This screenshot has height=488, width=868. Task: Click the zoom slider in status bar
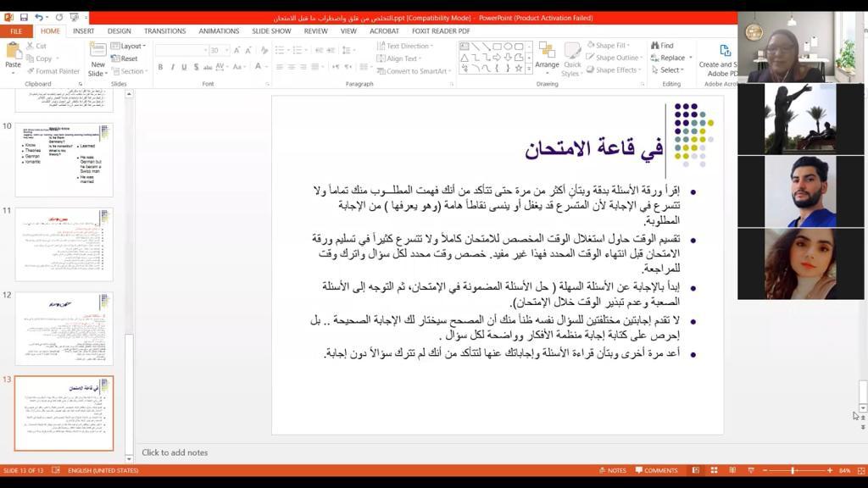point(794,470)
